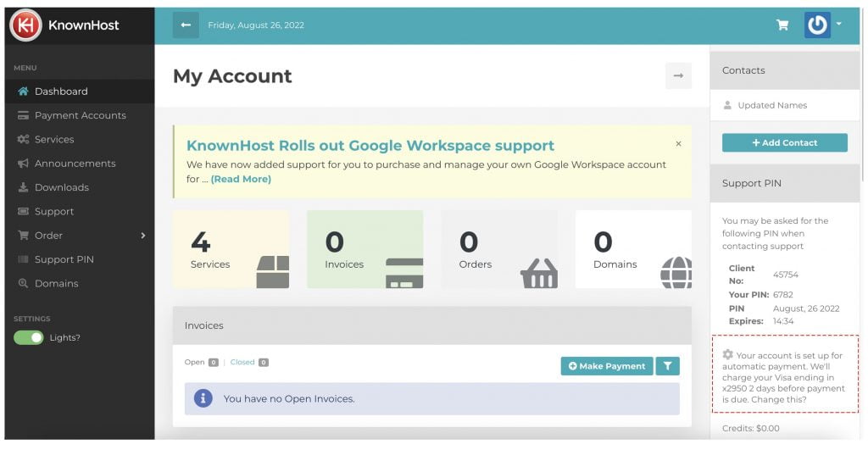
Task: Toggle the Lights switch
Action: 29,337
